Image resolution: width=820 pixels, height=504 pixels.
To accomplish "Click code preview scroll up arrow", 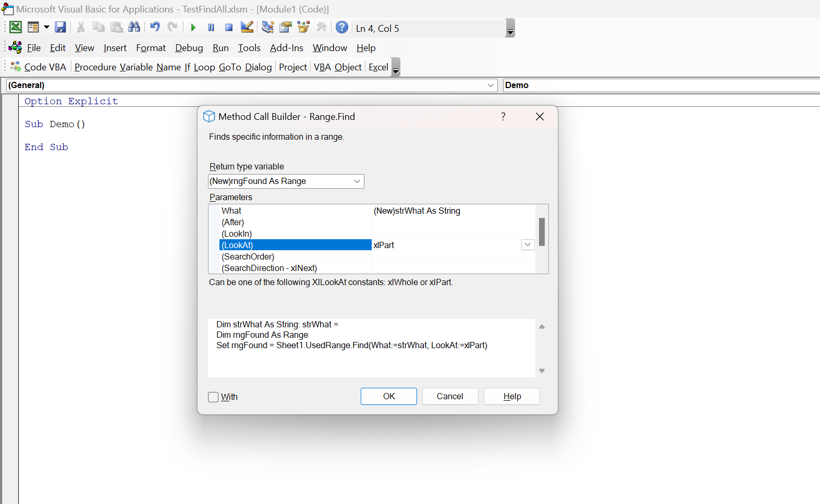I will click(542, 327).
